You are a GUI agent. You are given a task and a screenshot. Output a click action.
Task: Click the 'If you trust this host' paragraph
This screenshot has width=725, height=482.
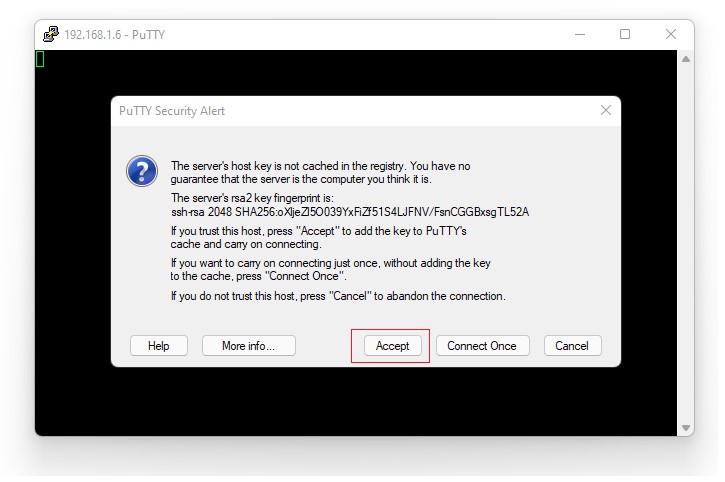pyautogui.click(x=319, y=237)
